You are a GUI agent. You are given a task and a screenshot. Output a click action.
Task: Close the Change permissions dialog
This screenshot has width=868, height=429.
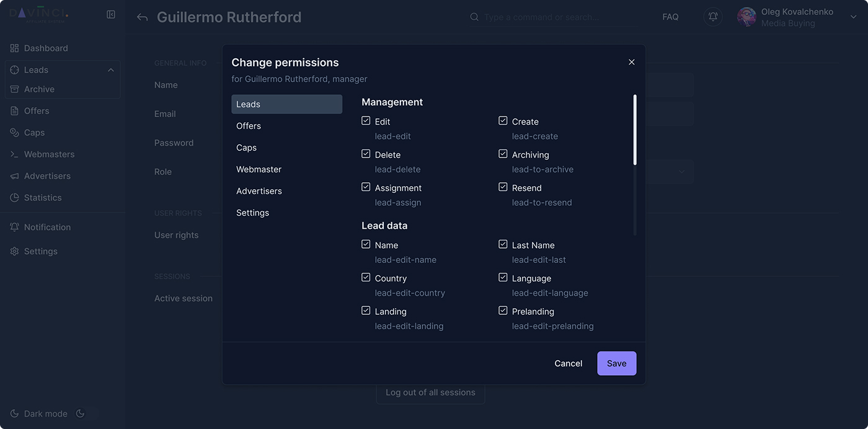(631, 62)
